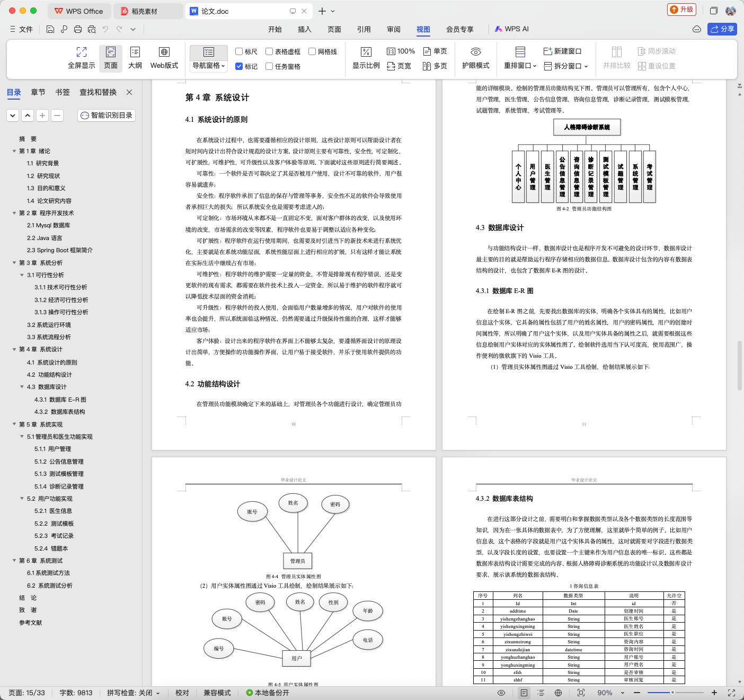This screenshot has height=700, width=744.
Task: Switch to the 章节 navigation tab
Action: (38, 92)
